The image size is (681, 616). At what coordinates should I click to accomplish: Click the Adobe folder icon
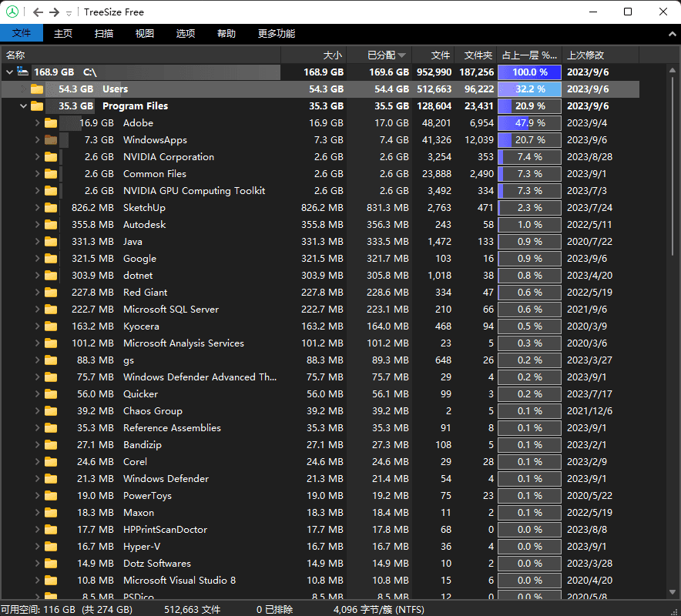[x=51, y=123]
